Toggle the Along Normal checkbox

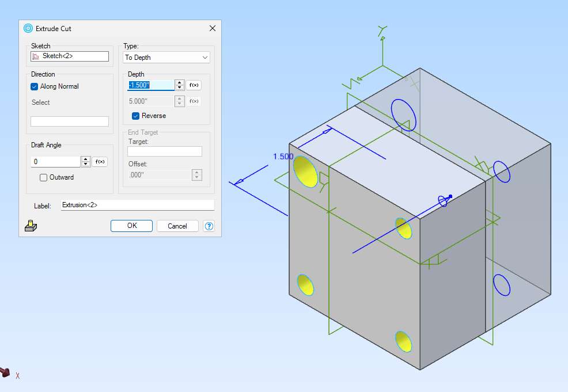35,86
